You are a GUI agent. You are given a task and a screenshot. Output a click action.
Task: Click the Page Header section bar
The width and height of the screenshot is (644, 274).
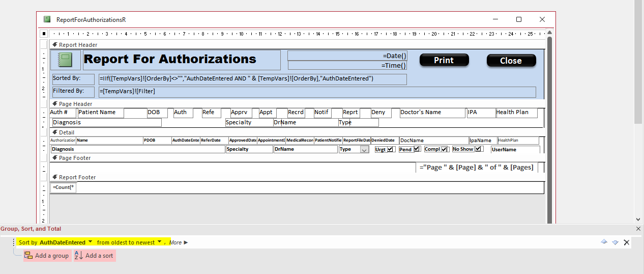pyautogui.click(x=297, y=104)
